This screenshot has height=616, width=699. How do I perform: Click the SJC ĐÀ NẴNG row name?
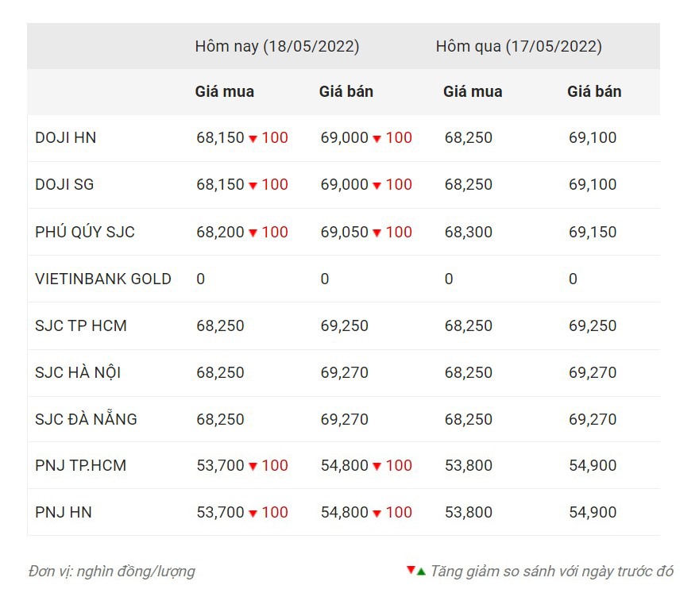coord(86,418)
